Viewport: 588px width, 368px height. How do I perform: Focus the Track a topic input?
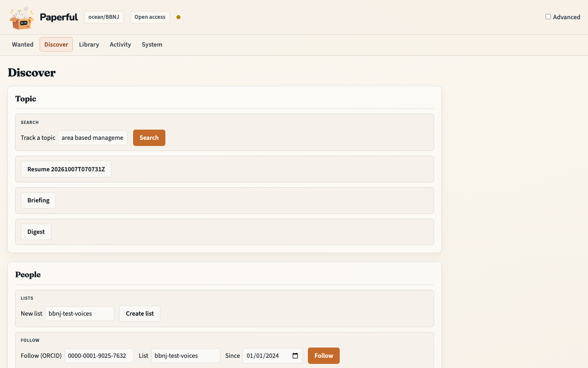[x=93, y=138]
